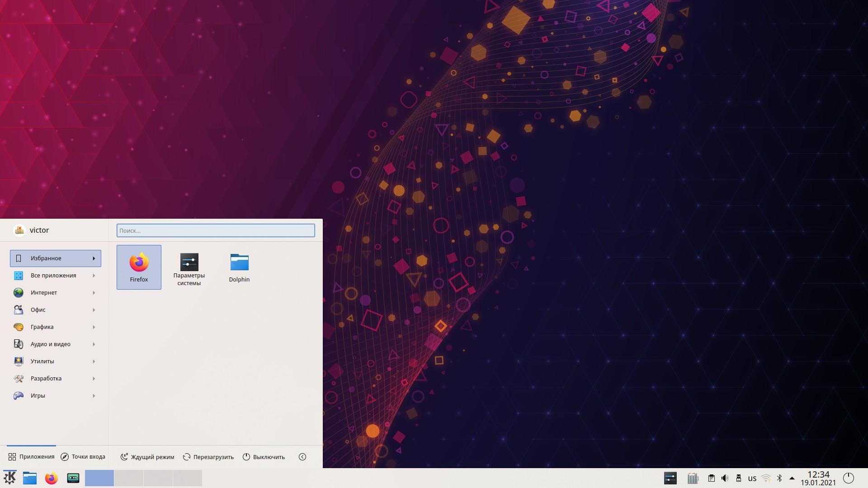Viewport: 868px width, 488px height.
Task: Open the terminal icon on the taskbar
Action: (73, 478)
